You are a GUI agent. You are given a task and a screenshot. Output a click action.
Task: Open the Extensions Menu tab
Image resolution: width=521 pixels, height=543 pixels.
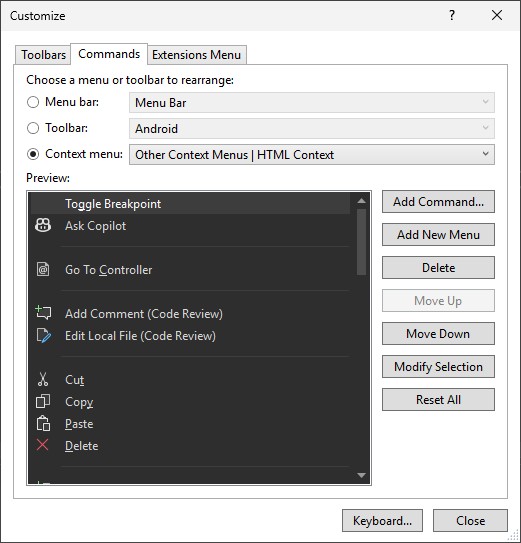pos(196,55)
